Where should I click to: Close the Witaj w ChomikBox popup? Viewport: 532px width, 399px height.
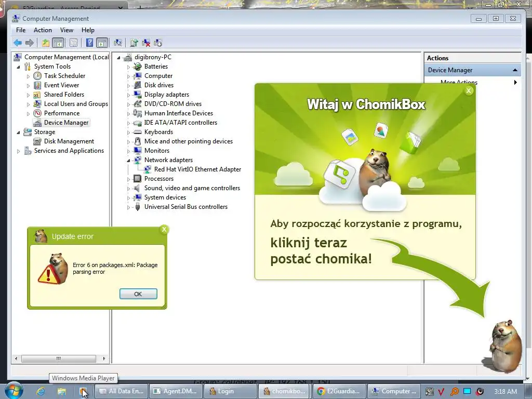pos(469,90)
